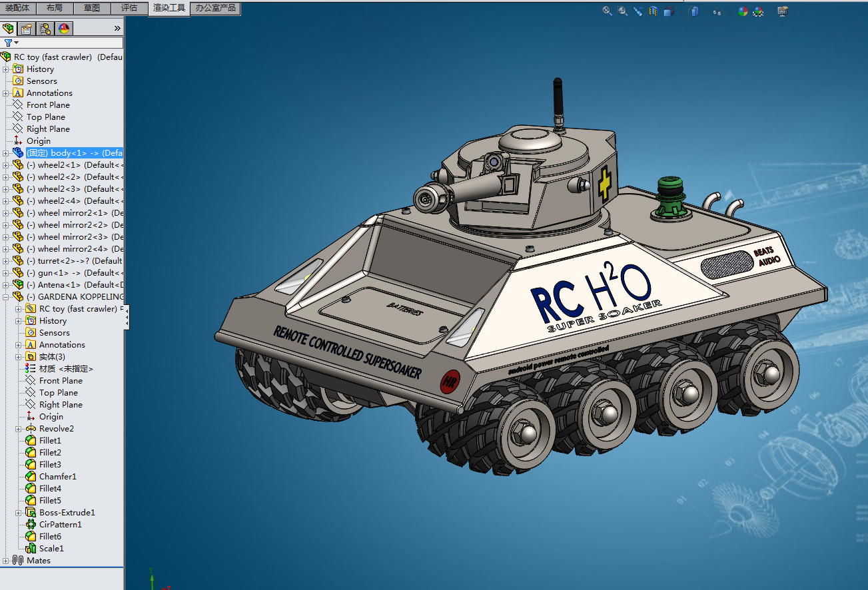This screenshot has height=590, width=868.
Task: Click the panel collapse handle on the sidebar edge
Action: click(127, 317)
